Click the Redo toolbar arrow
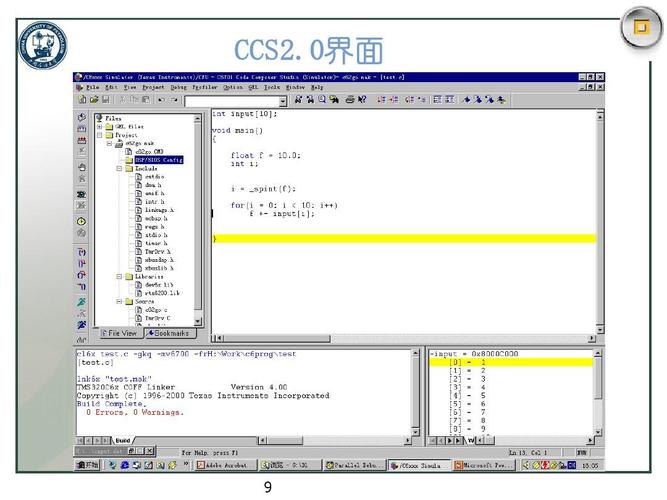This screenshot has width=667, height=500. click(174, 100)
